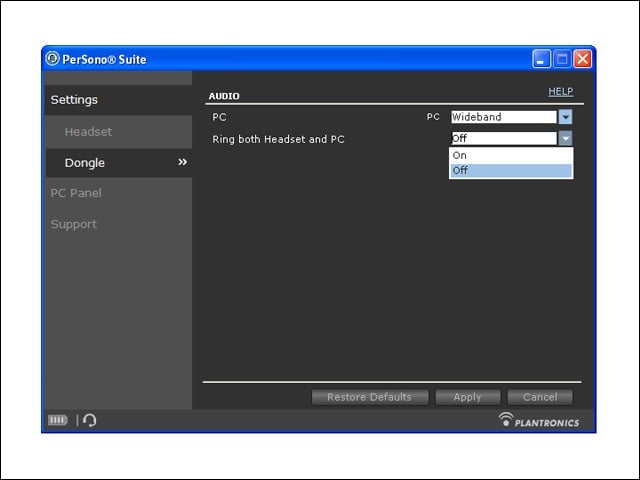The width and height of the screenshot is (640, 480).
Task: Click the Cancel button
Action: pyautogui.click(x=540, y=397)
